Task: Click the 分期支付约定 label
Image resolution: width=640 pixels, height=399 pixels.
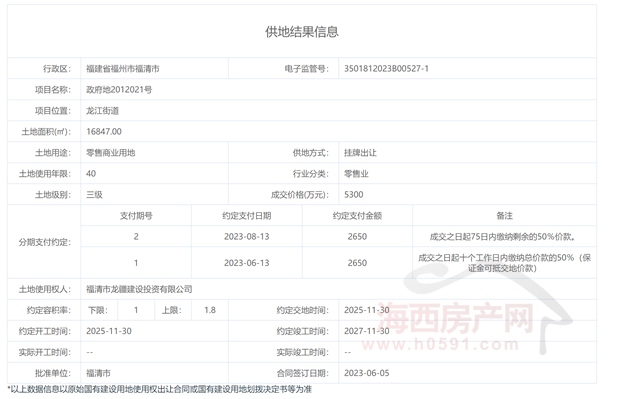Action: [44, 242]
